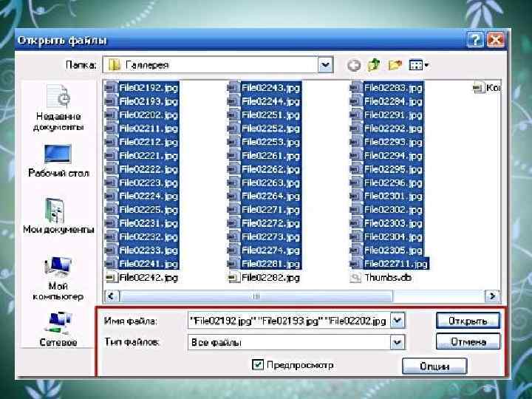Viewport: 532px width, 399px height.
Task: Click the Отмена button
Action: [x=468, y=341]
